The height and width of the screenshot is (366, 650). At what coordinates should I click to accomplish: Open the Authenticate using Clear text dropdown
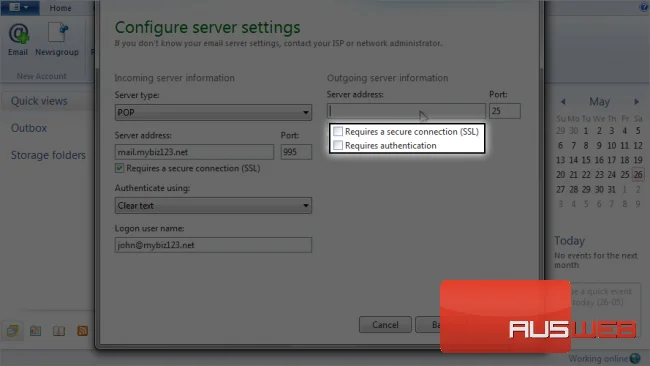coord(213,206)
